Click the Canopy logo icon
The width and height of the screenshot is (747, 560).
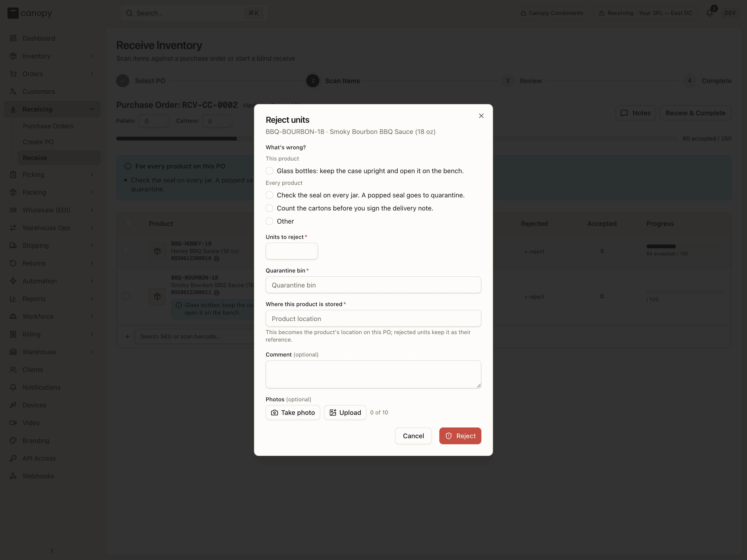(13, 13)
